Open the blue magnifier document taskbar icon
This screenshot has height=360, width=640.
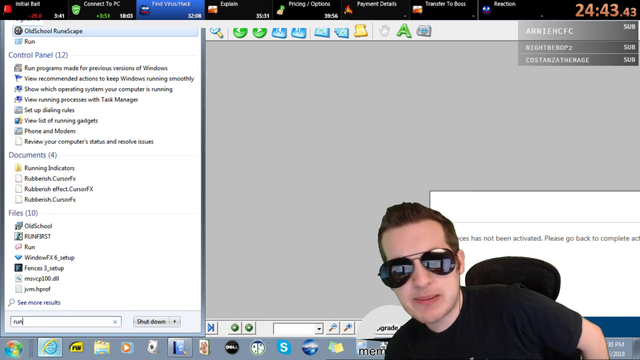pos(179,348)
